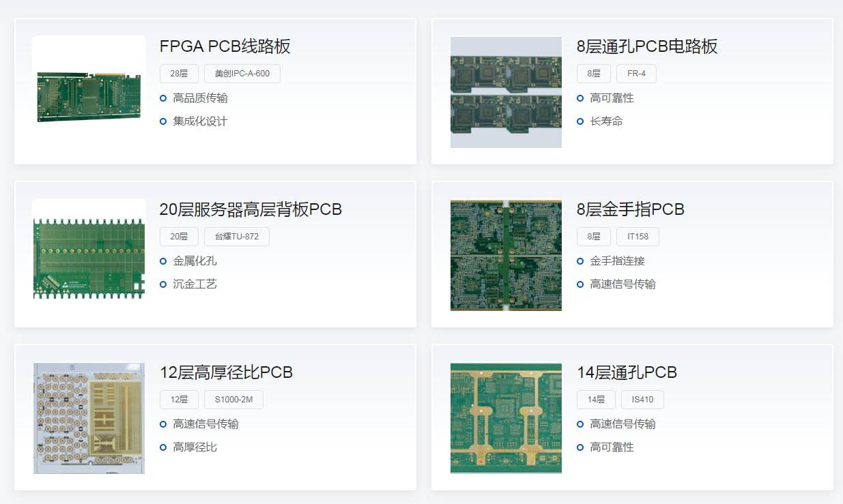
Task: Select the 台耀TU-872 tag
Action: (x=237, y=237)
